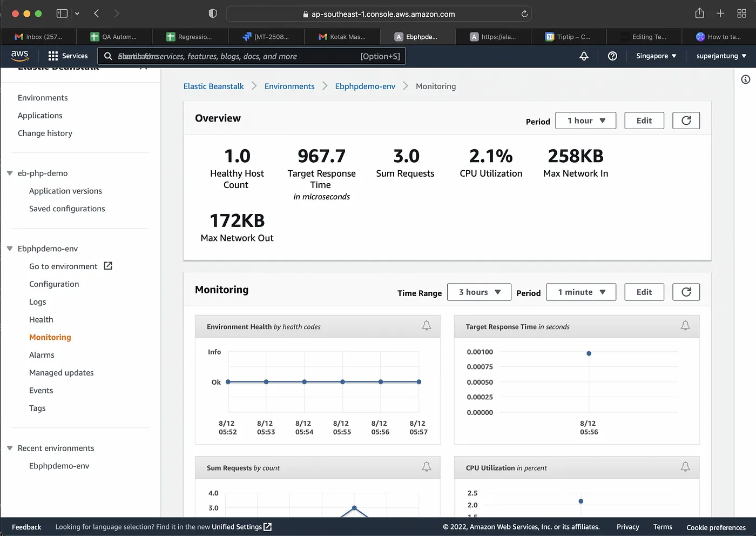The width and height of the screenshot is (756, 536).
Task: Switch to the QA Autom... tab
Action: (x=114, y=37)
